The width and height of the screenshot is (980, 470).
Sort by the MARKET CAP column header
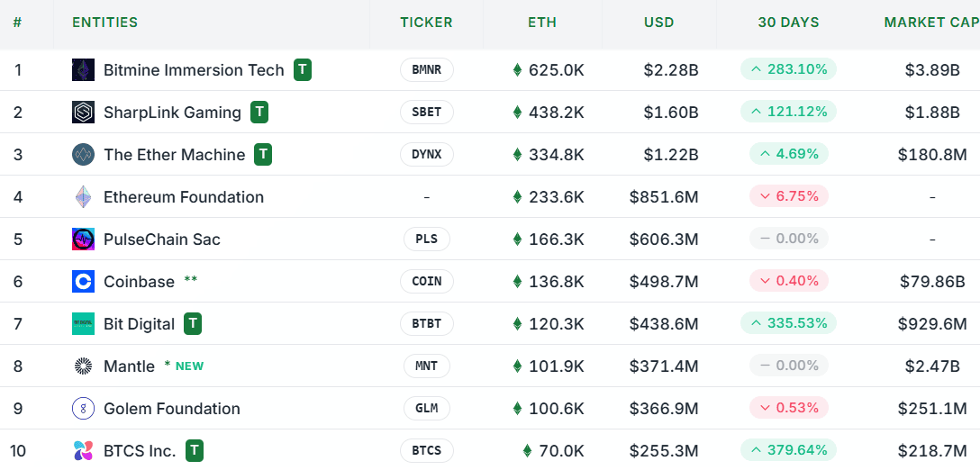(931, 23)
